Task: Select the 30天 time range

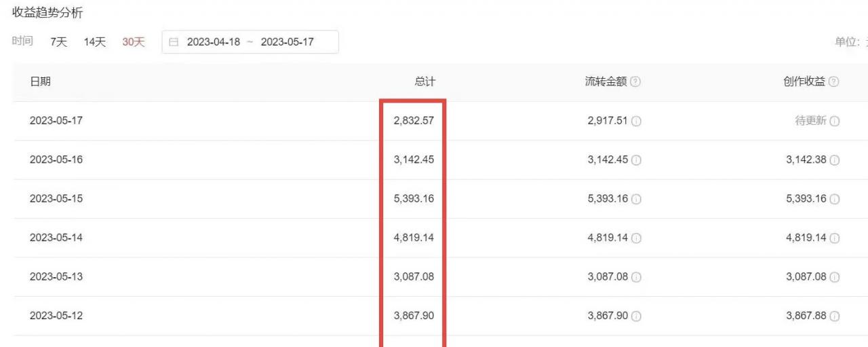Action: 134,42
